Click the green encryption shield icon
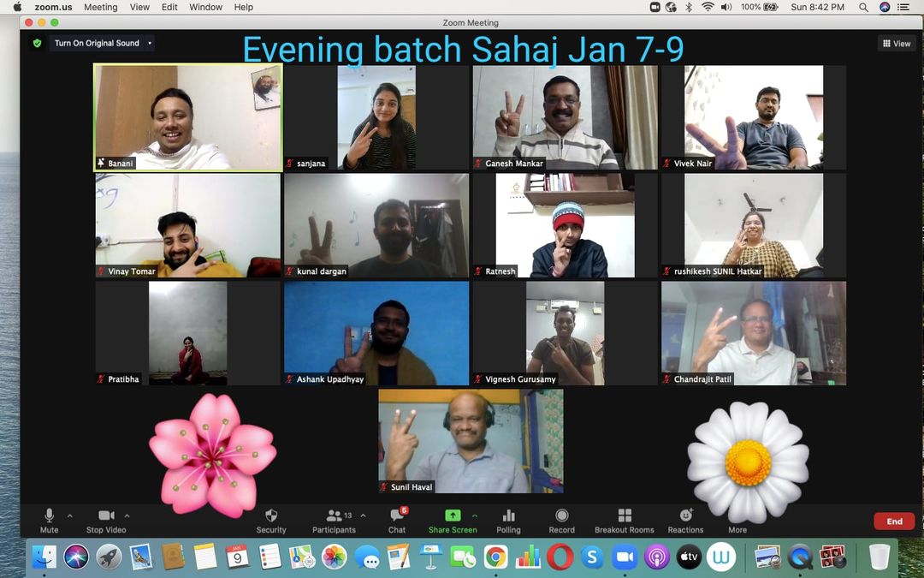 click(x=37, y=43)
